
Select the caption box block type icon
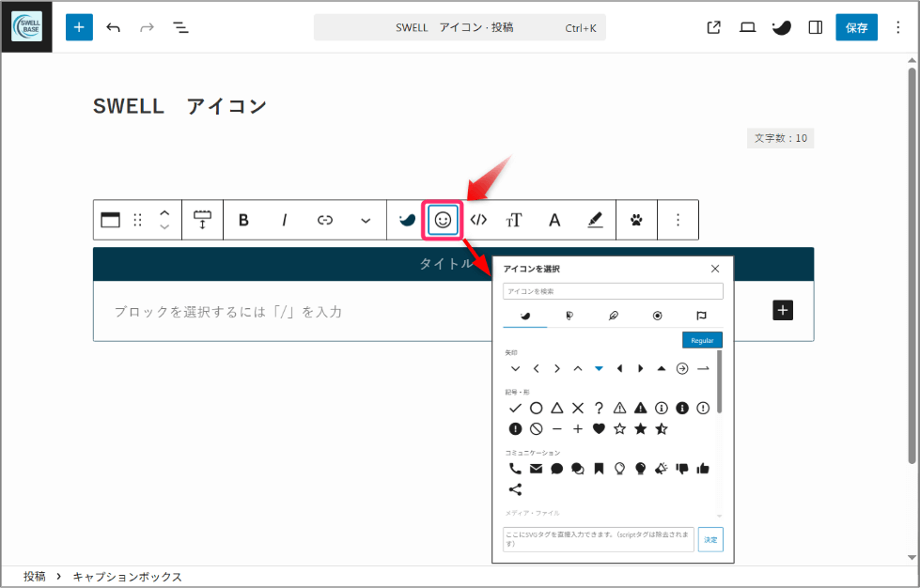pyautogui.click(x=110, y=220)
